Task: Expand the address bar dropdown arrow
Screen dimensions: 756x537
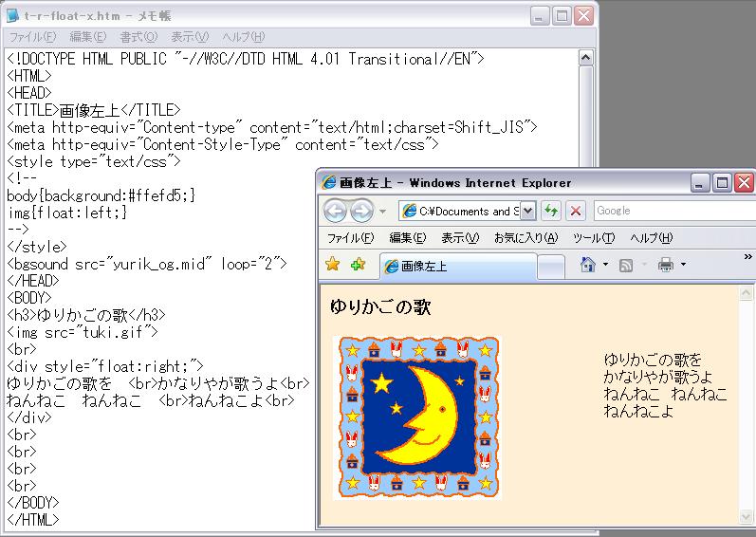Action: pos(528,212)
